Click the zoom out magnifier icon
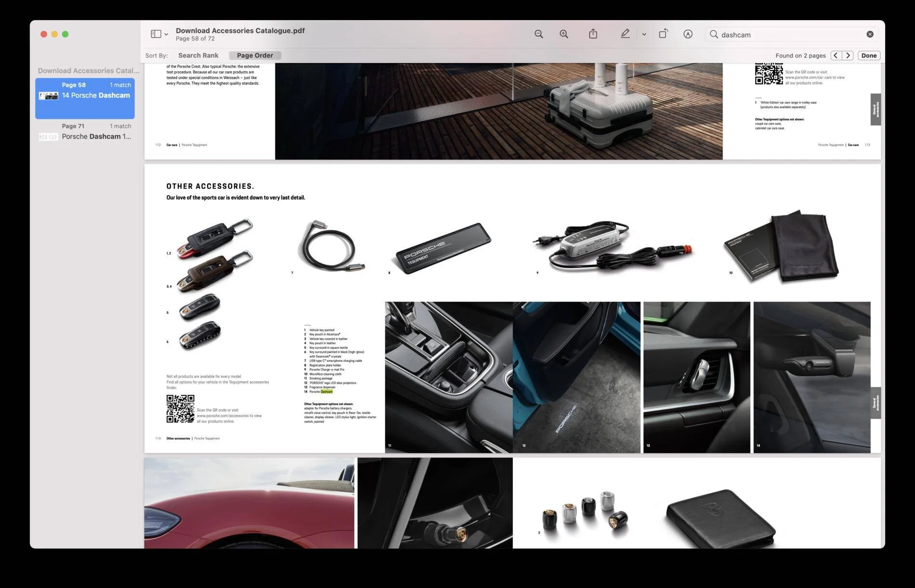Viewport: 915px width, 588px height. click(538, 34)
